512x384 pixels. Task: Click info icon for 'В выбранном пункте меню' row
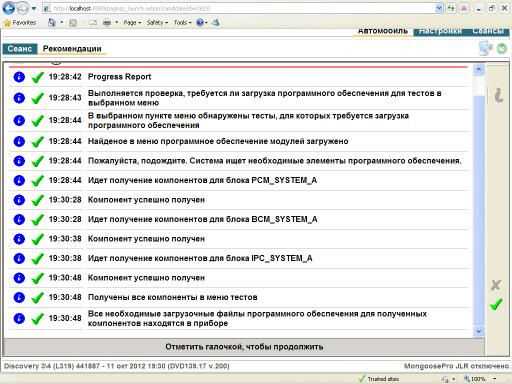[19, 120]
